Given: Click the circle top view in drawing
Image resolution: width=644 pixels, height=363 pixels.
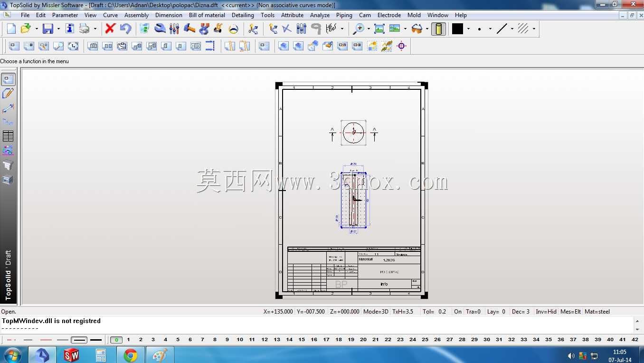Looking at the screenshot, I should [x=353, y=133].
